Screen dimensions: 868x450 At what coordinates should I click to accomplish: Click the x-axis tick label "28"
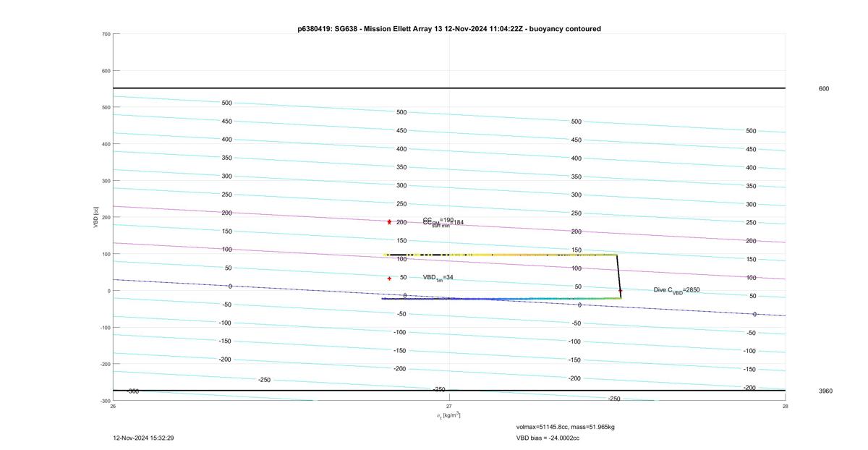click(x=786, y=406)
